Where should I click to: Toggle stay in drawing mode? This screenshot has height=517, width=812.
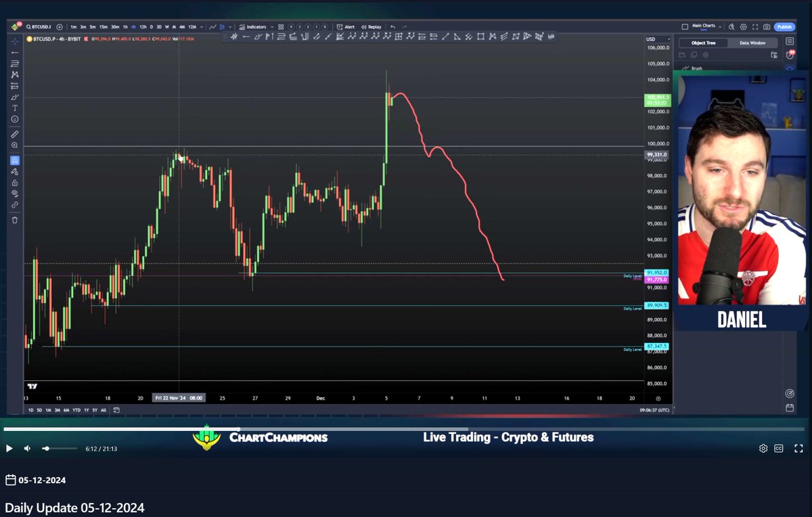click(x=15, y=171)
